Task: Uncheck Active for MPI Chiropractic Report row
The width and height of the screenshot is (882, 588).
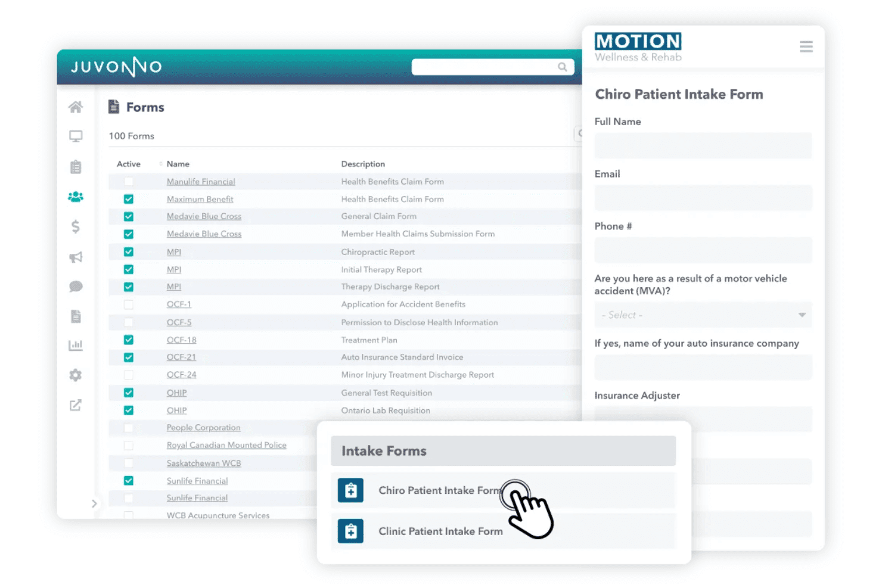Action: (x=129, y=252)
